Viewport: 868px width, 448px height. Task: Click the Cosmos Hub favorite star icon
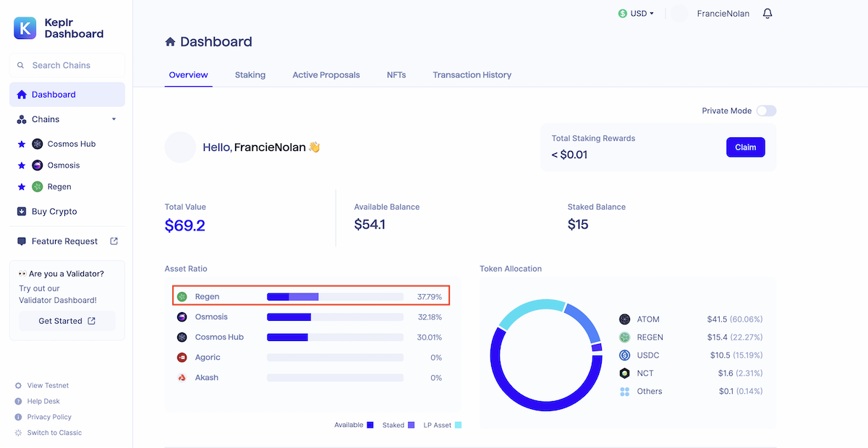pyautogui.click(x=22, y=145)
